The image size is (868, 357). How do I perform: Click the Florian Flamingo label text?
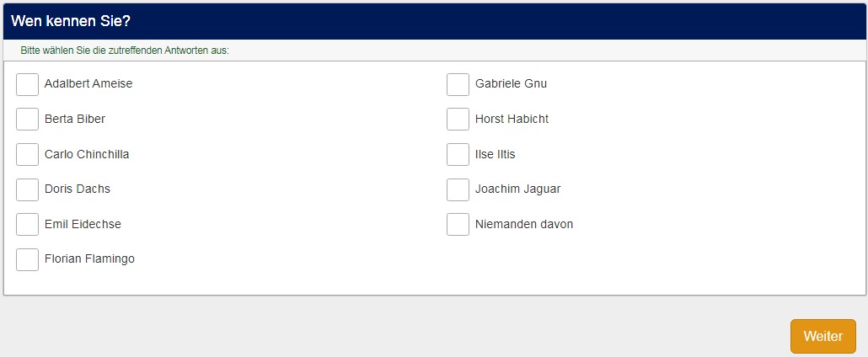coord(89,259)
